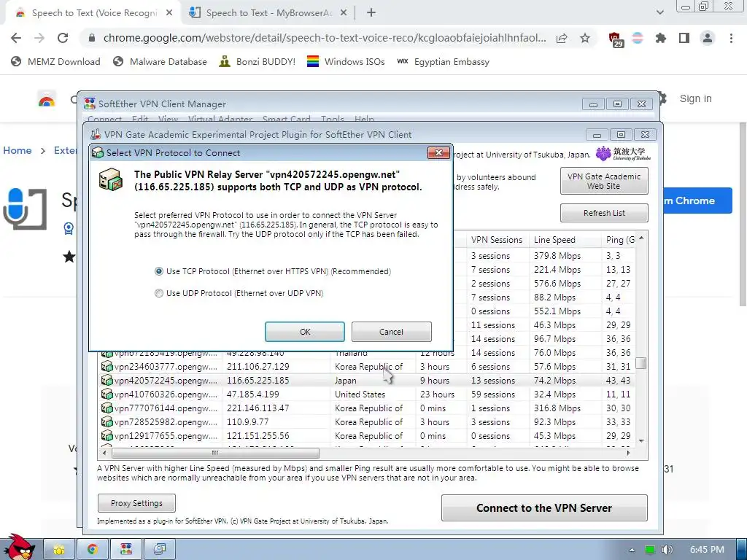
Task: Click IP address 47.185.4.199
Action: 253,394
